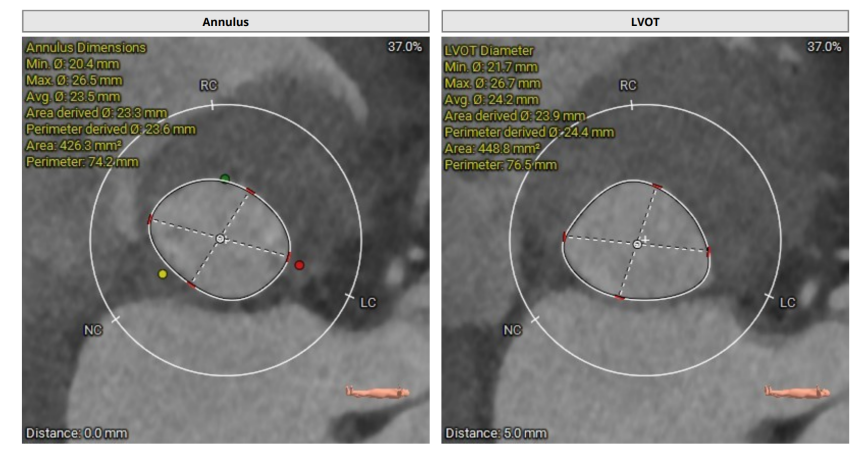Image resolution: width=866 pixels, height=462 pixels.
Task: Click 'Area derived Ø: 23.3 mm' value
Action: coord(97,113)
